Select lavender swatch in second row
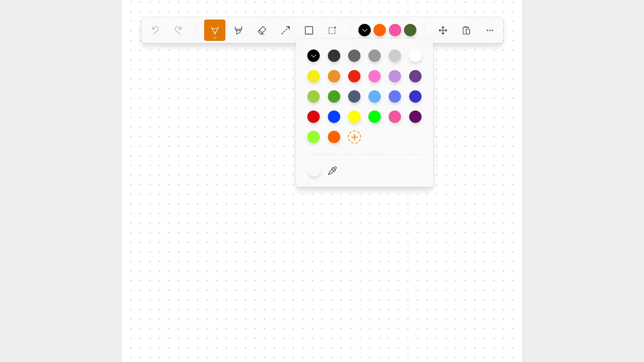 [x=395, y=76]
